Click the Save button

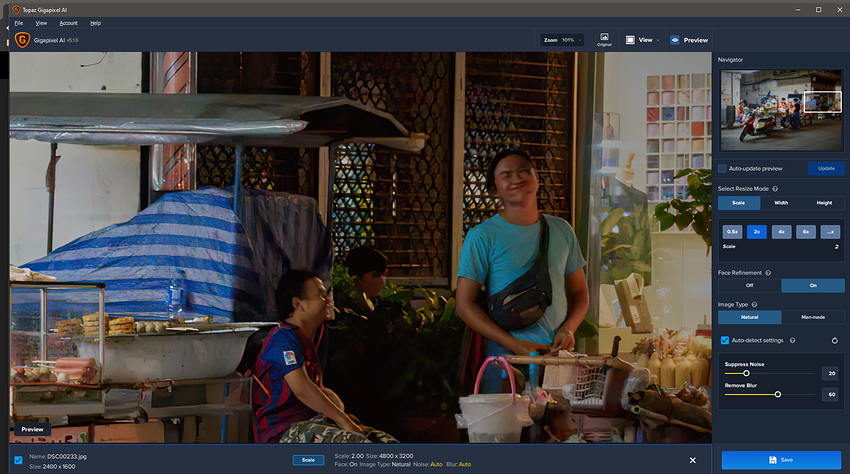(x=782, y=460)
